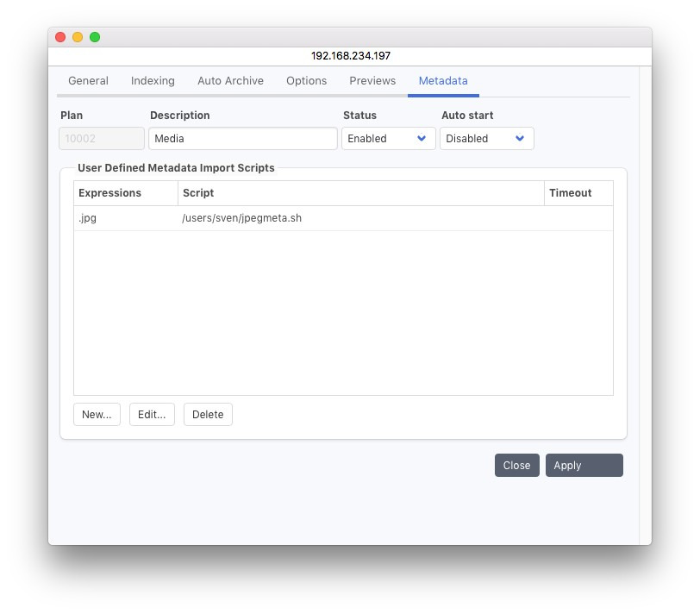Click the disabled Plan field 10002
The image size is (700, 614).
102,139
